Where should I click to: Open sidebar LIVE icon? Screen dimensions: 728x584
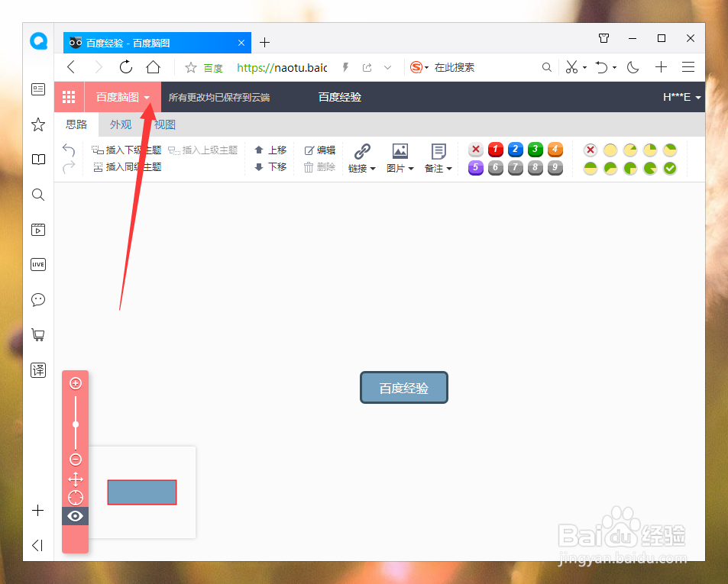coord(38,264)
